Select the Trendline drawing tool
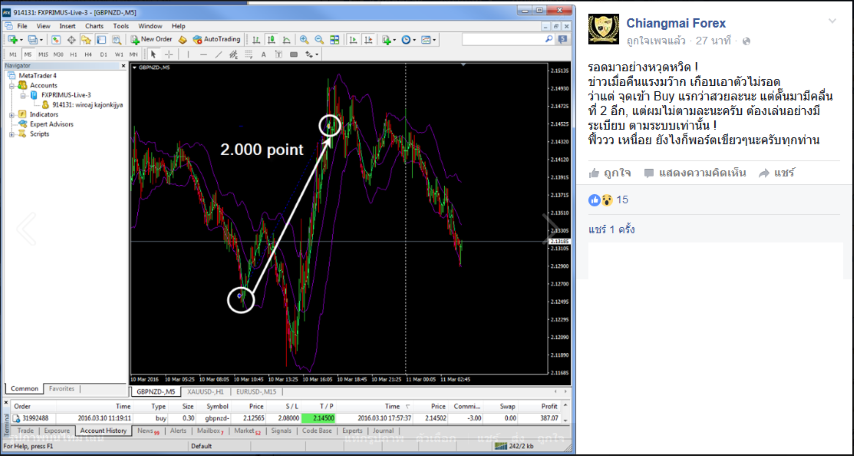Screen dimensions: 854x456 coord(218,54)
